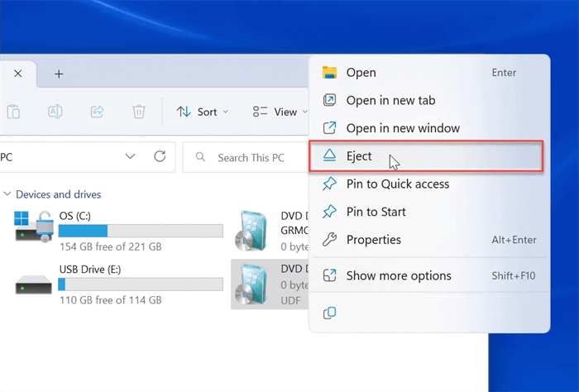
Task: Select the DVD drive icon labeled GRMC
Action: click(x=251, y=231)
